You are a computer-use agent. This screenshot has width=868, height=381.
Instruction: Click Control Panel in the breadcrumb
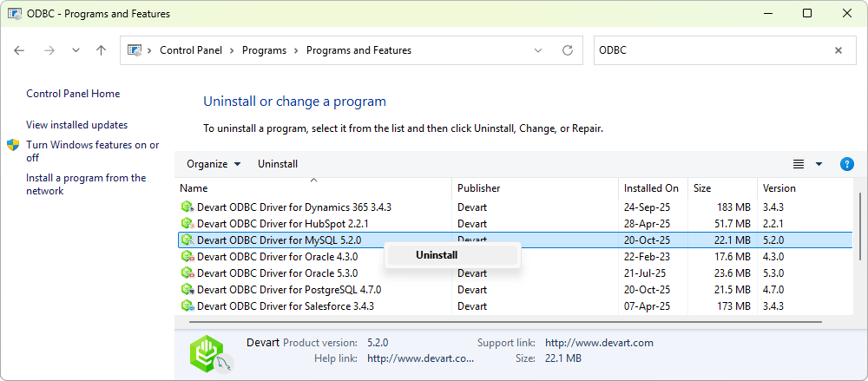(191, 50)
